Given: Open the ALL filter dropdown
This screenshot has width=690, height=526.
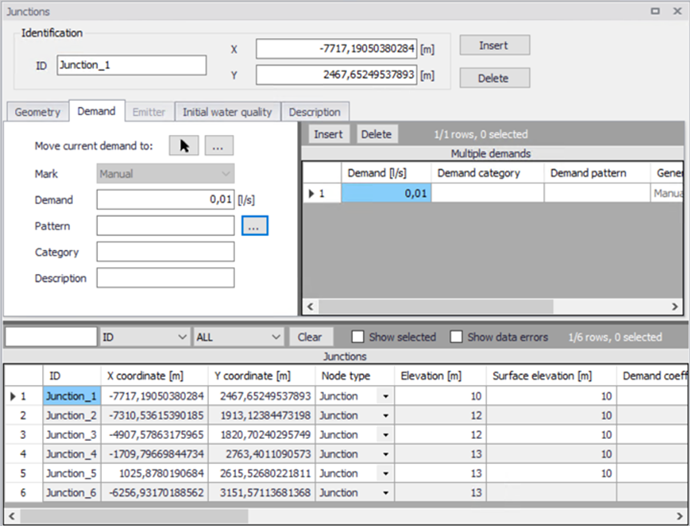Looking at the screenshot, I should click(238, 337).
